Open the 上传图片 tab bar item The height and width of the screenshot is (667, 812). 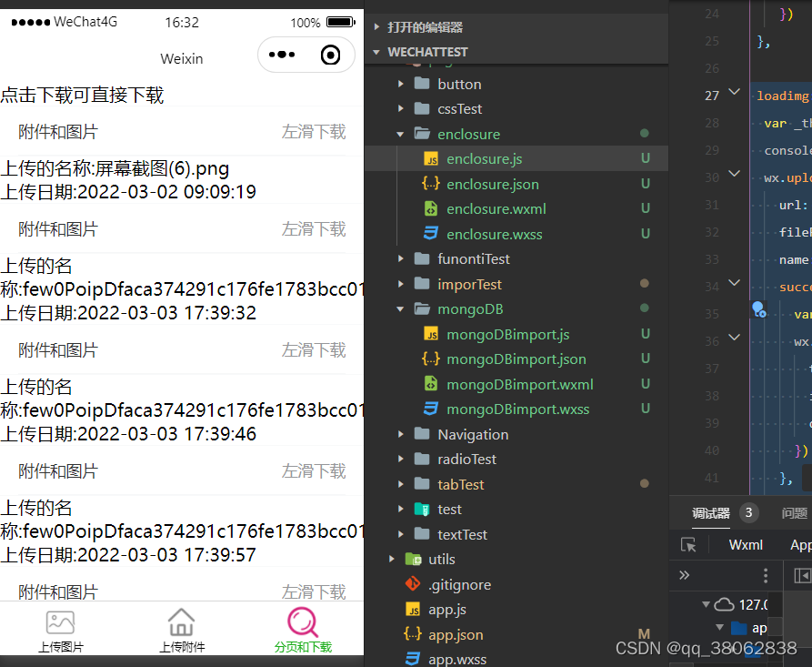61,631
